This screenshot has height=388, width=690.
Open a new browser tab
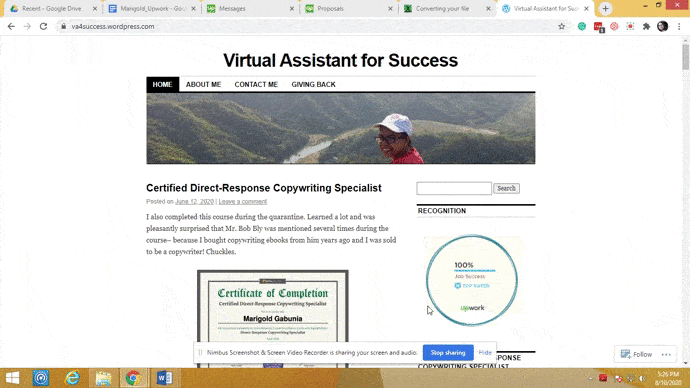click(x=606, y=8)
